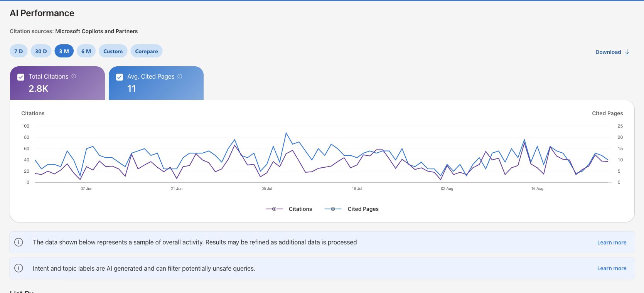
Task: Show info tooltip for Total Citations
Action: tap(74, 76)
